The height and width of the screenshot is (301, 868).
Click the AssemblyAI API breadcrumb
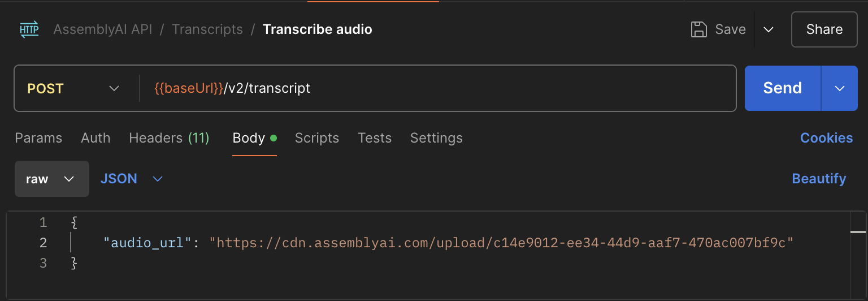click(x=103, y=29)
